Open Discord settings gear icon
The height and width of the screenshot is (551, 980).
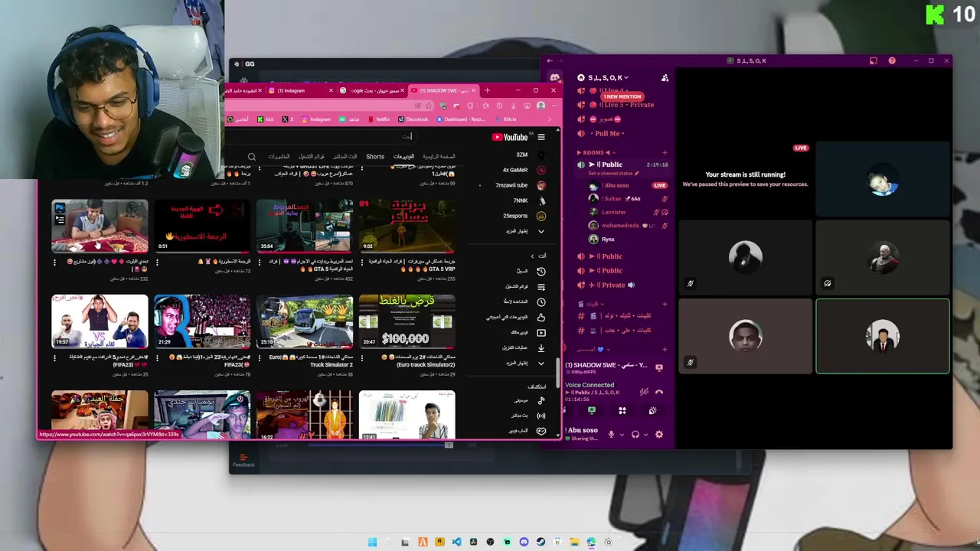(x=658, y=435)
